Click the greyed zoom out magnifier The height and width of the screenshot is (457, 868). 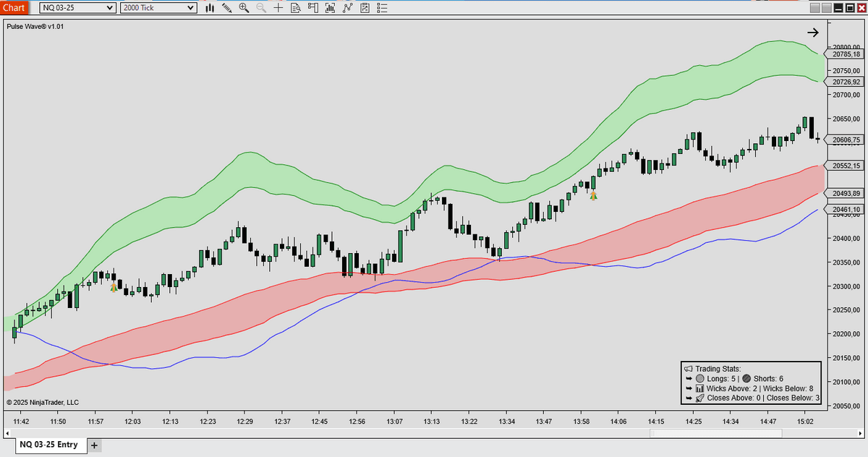(x=261, y=8)
